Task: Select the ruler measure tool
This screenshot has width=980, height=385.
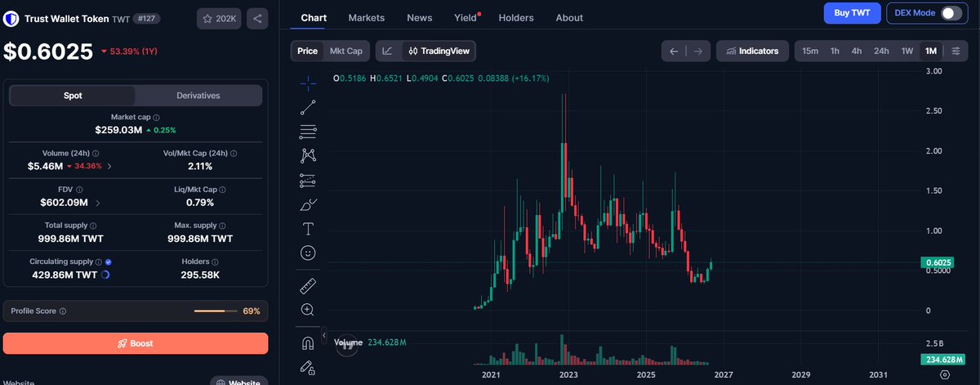Action: click(308, 285)
